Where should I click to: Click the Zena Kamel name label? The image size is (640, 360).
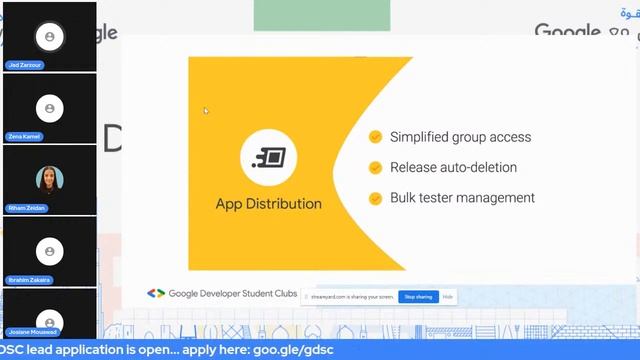[24, 137]
